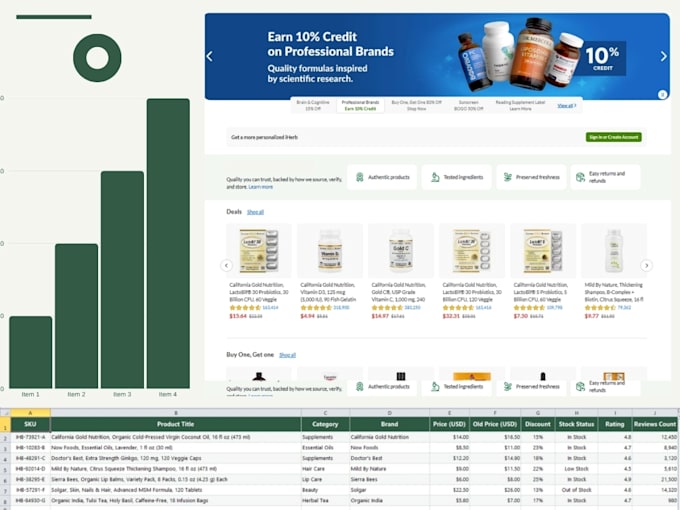This screenshot has width=680, height=510.
Task: Click the Reviews Count header cell
Action: [655, 424]
